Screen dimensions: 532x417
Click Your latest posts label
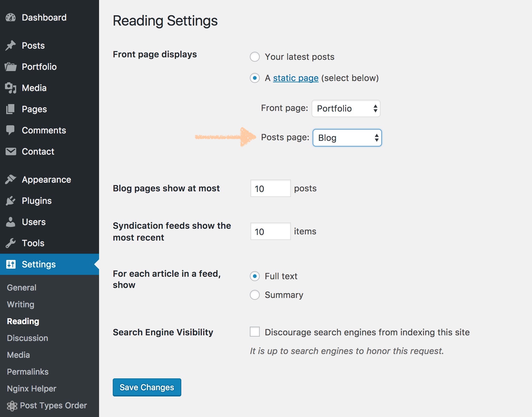[x=300, y=57]
